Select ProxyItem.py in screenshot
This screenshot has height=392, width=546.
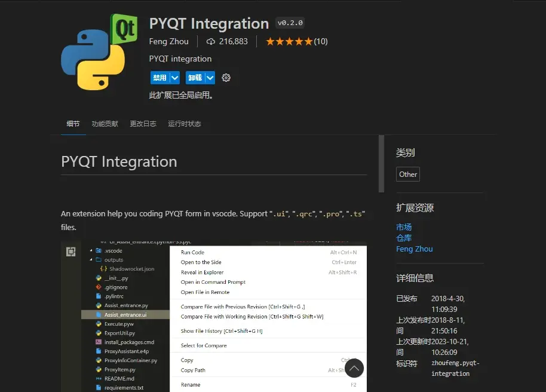pos(120,369)
